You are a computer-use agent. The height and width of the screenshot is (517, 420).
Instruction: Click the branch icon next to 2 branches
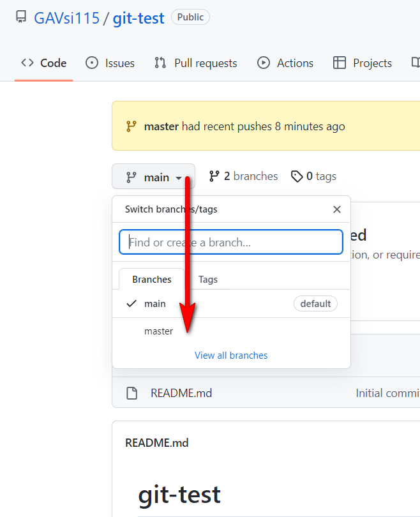[214, 176]
